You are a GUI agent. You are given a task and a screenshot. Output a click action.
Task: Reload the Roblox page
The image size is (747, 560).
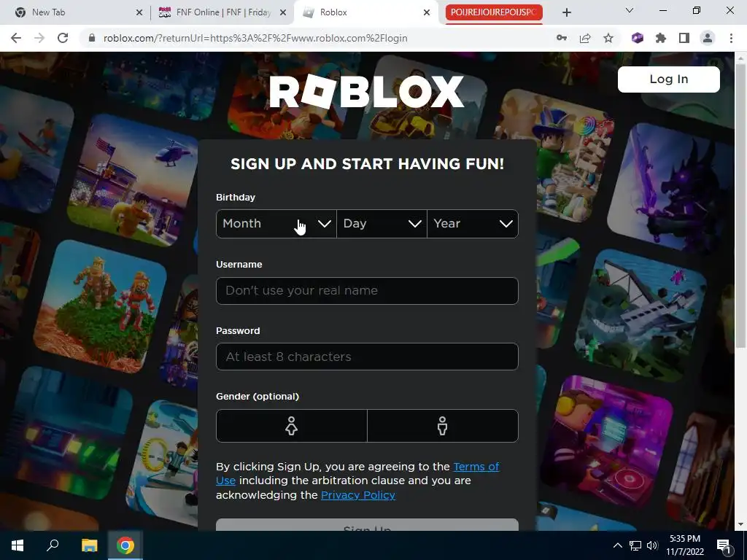click(63, 38)
